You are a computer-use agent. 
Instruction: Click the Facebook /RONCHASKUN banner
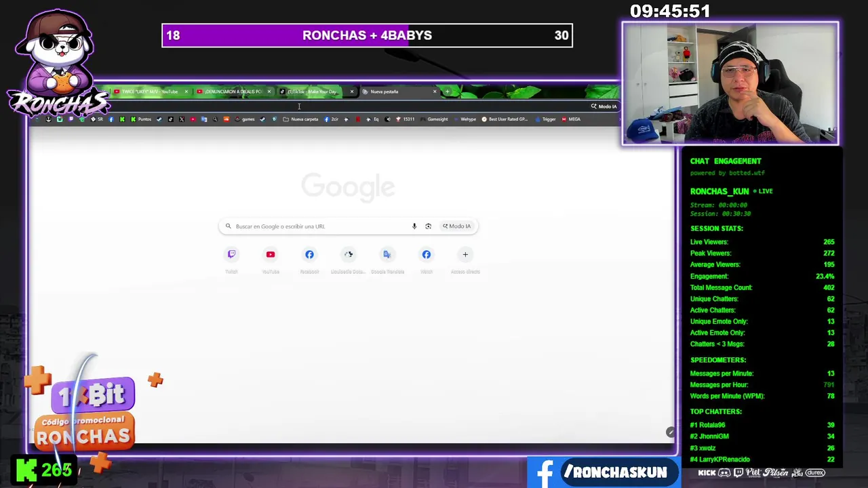pyautogui.click(x=604, y=472)
